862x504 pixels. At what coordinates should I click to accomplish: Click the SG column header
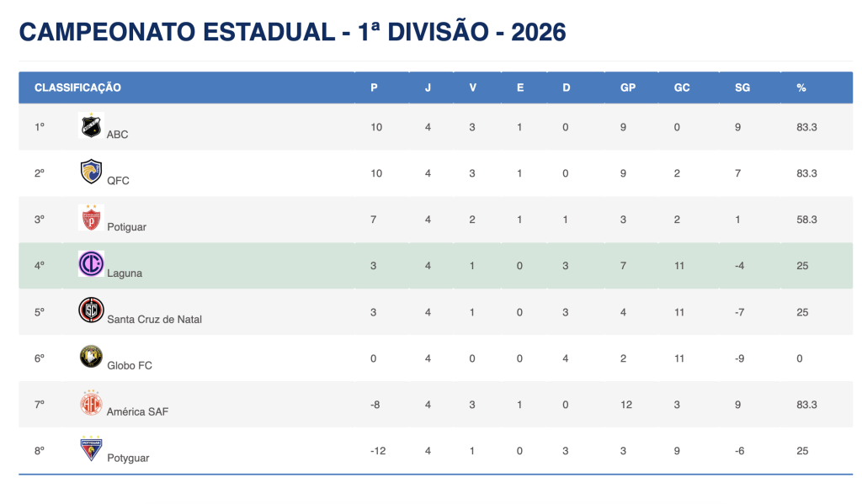(x=742, y=88)
